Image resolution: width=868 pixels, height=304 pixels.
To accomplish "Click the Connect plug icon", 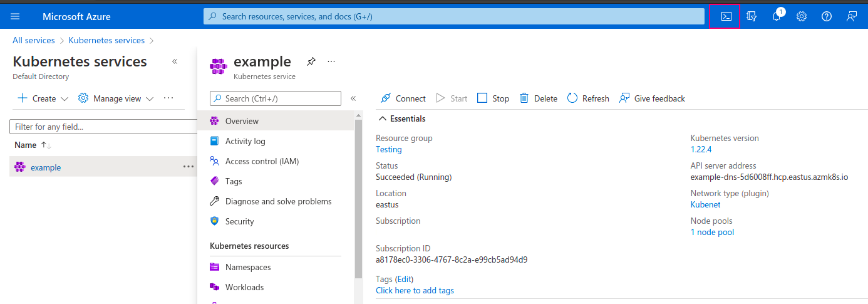I will pyautogui.click(x=385, y=98).
